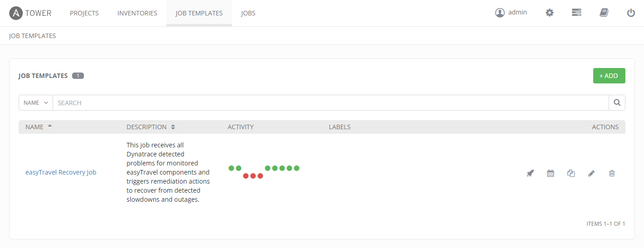Click the admin username text

tap(517, 12)
